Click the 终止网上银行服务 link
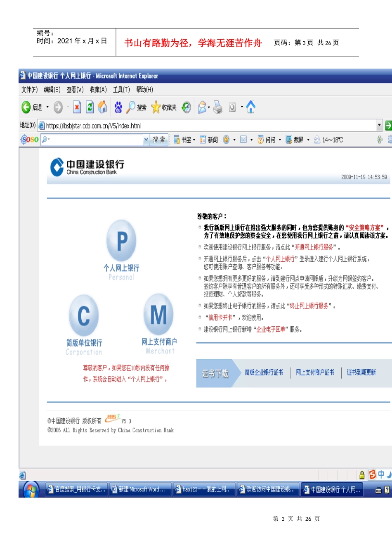This screenshot has width=392, height=555. click(x=309, y=306)
